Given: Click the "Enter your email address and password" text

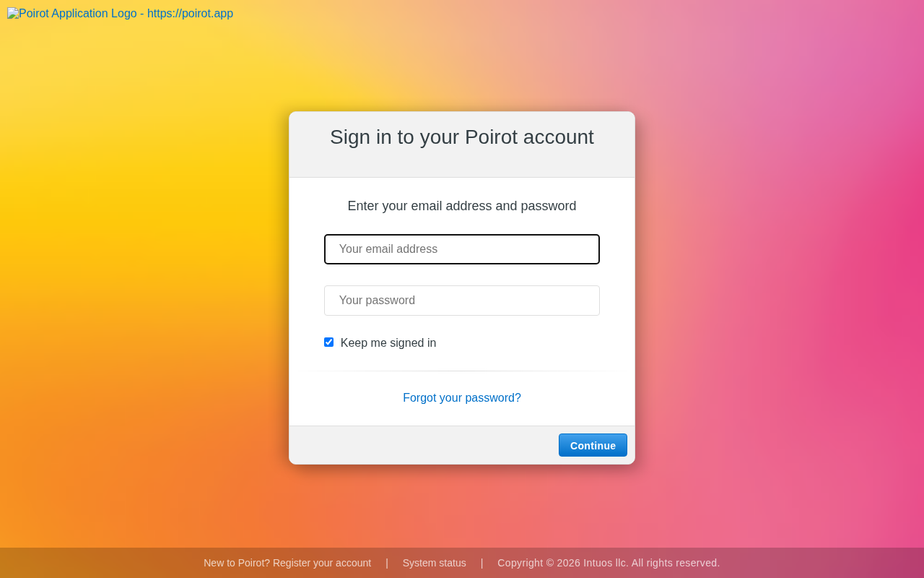Looking at the screenshot, I should pyautogui.click(x=462, y=206).
